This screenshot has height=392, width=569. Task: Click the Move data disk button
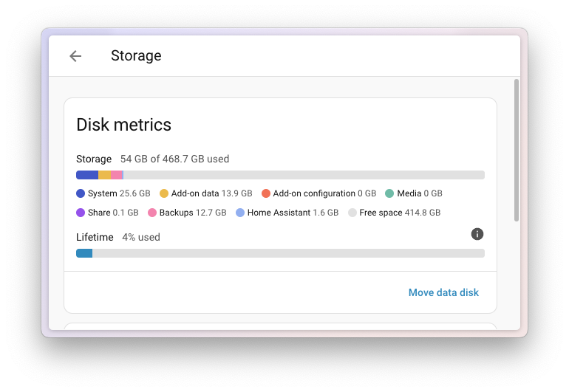coord(443,292)
